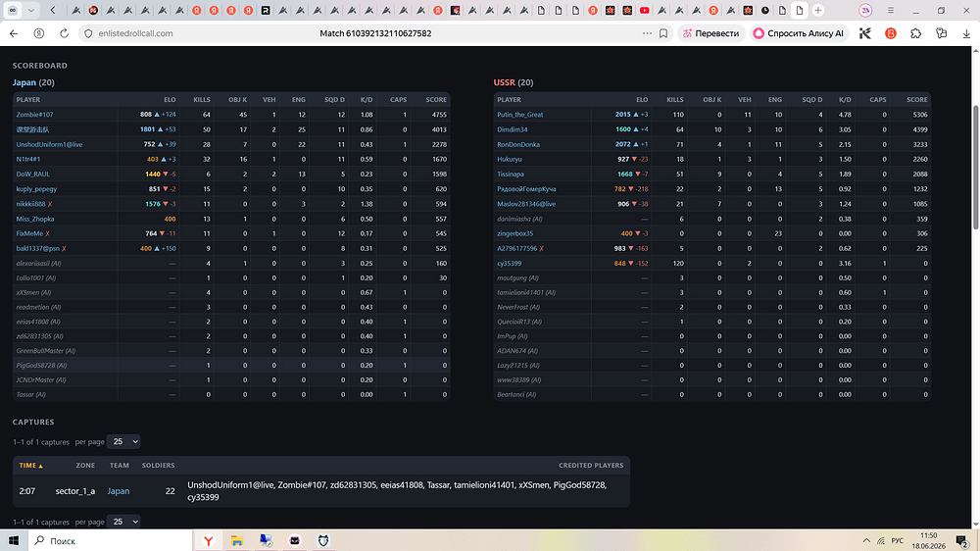This screenshot has width=980, height=551.
Task: Click the Перевести translate button
Action: [710, 33]
